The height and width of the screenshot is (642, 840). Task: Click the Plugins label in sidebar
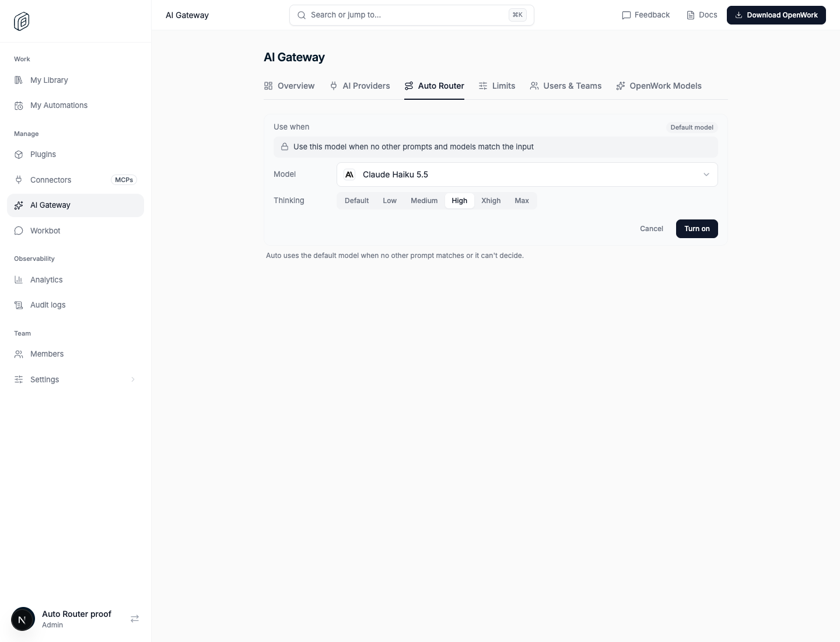point(43,155)
